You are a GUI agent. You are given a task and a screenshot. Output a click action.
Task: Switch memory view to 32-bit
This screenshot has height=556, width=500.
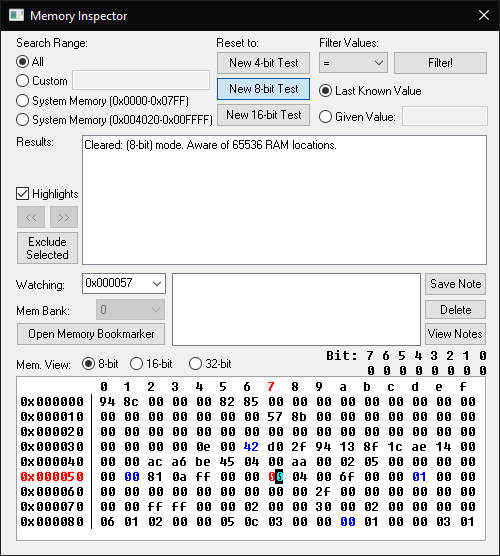pos(195,364)
